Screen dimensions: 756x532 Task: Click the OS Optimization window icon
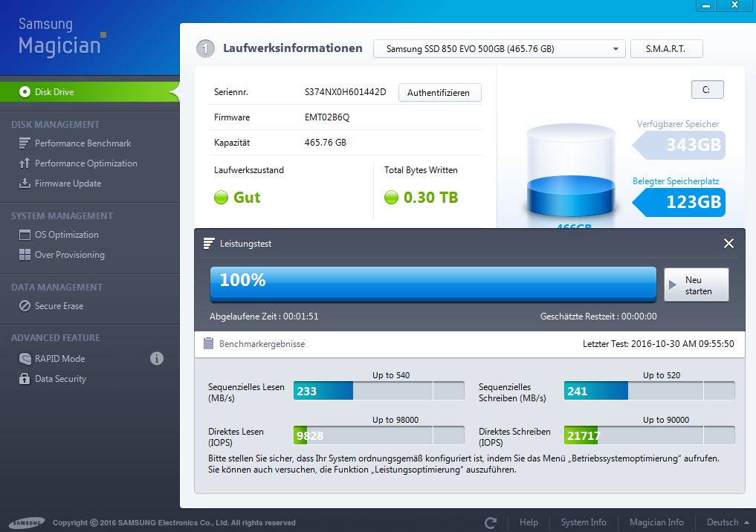[x=25, y=235]
